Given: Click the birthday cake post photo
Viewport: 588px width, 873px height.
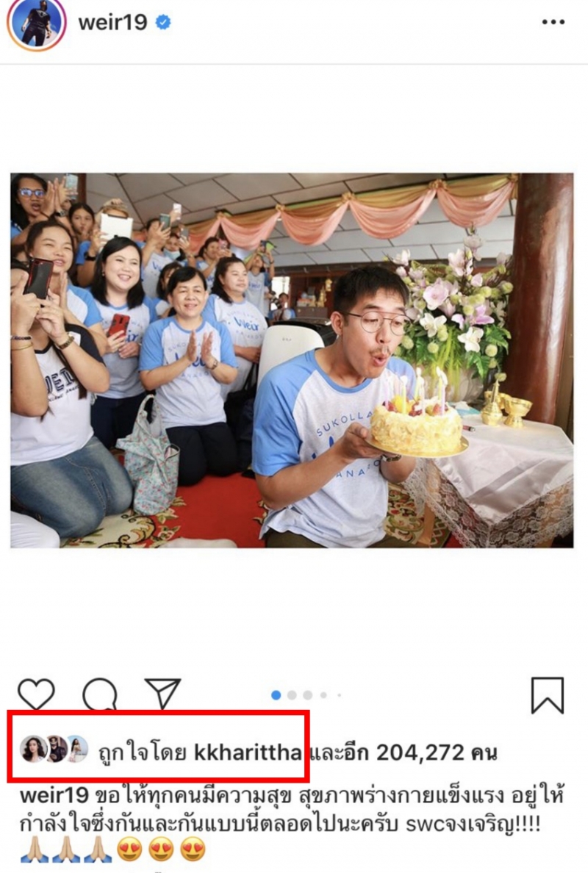Looking at the screenshot, I should pyautogui.click(x=292, y=360).
